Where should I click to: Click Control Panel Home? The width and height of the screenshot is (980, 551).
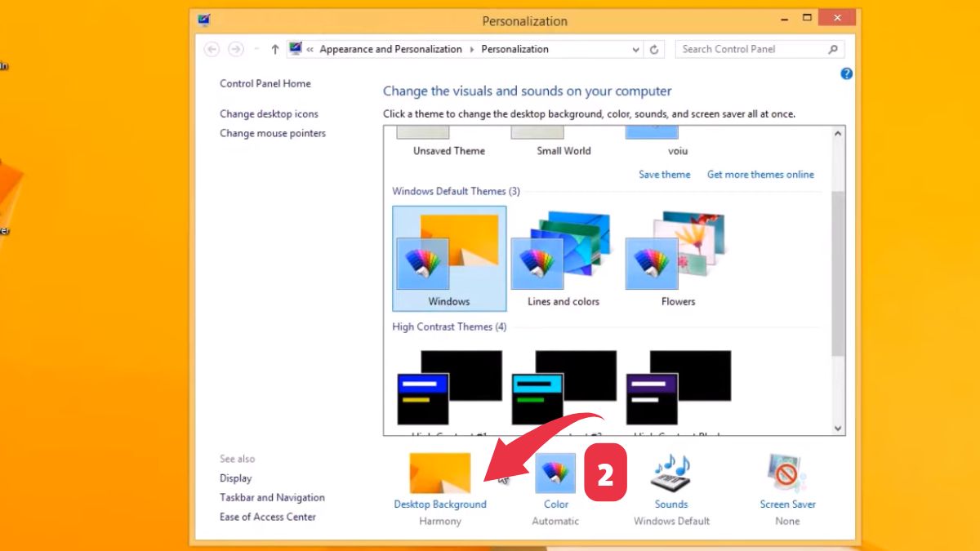click(x=265, y=83)
